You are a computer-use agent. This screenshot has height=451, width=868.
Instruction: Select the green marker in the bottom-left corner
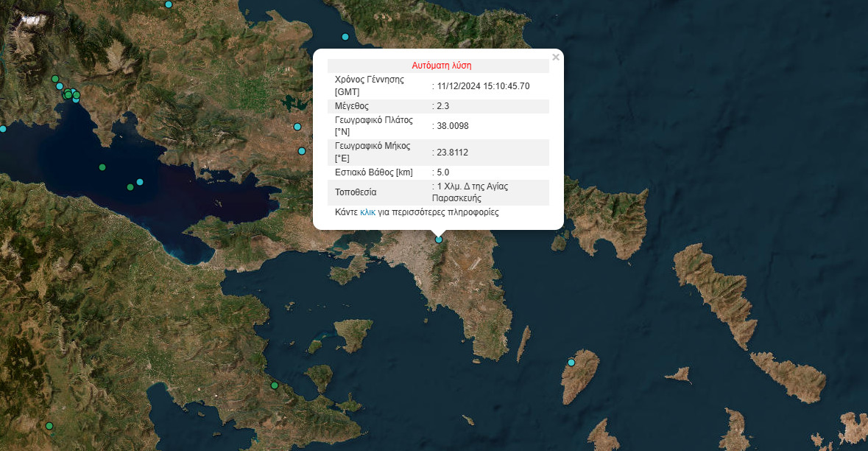[x=49, y=426]
